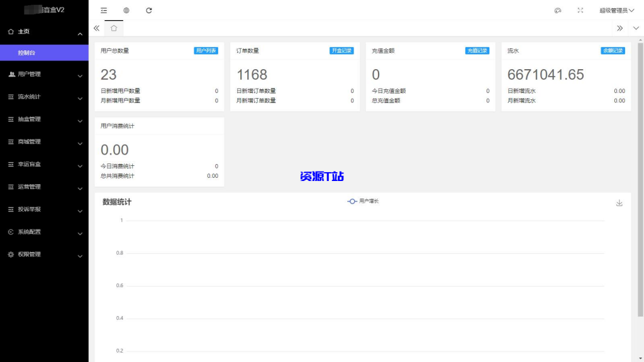Collapse the 主页 sidebar menu
644x362 pixels.
click(x=44, y=31)
